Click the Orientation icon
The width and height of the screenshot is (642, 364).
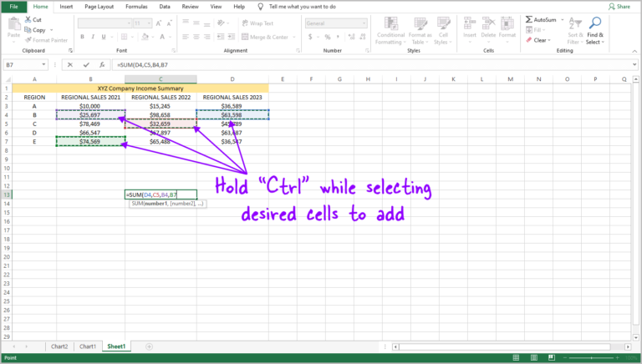(x=221, y=23)
